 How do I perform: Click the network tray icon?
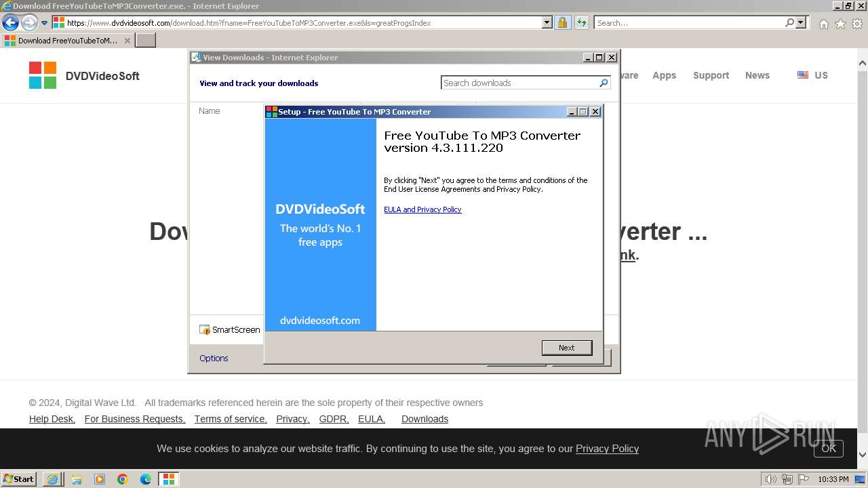(x=787, y=479)
